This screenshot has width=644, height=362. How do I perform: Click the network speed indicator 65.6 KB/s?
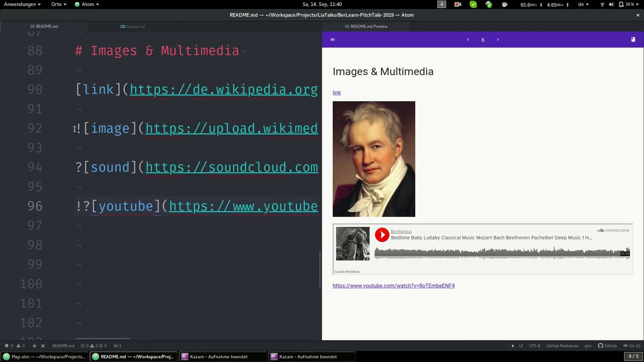[x=531, y=5]
